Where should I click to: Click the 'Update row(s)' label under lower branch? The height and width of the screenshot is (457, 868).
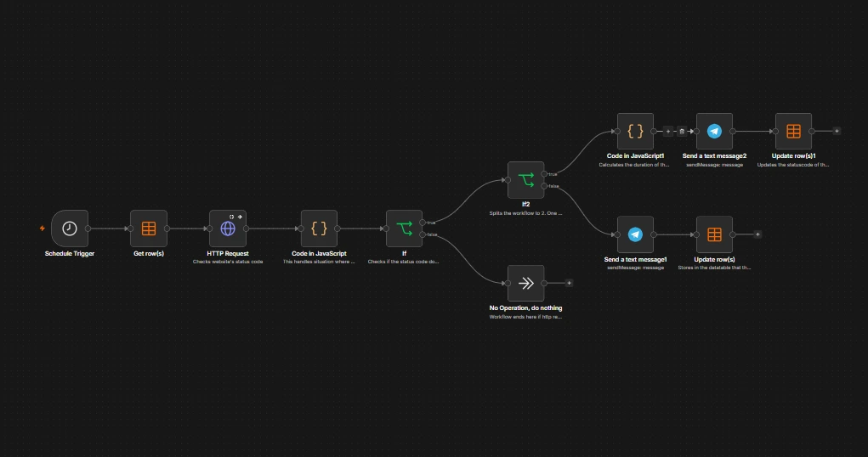(x=714, y=259)
